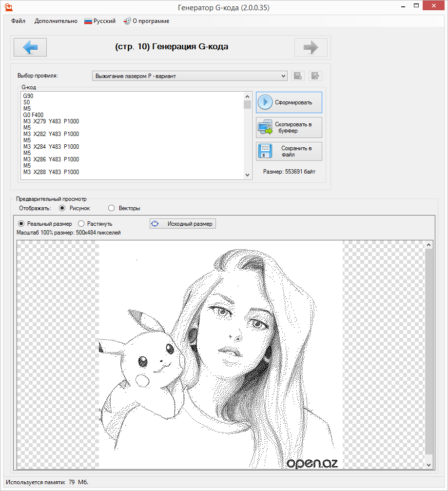448x491 pixels.
Task: Maximize the Генератор G-кода window
Action: coord(416,6)
